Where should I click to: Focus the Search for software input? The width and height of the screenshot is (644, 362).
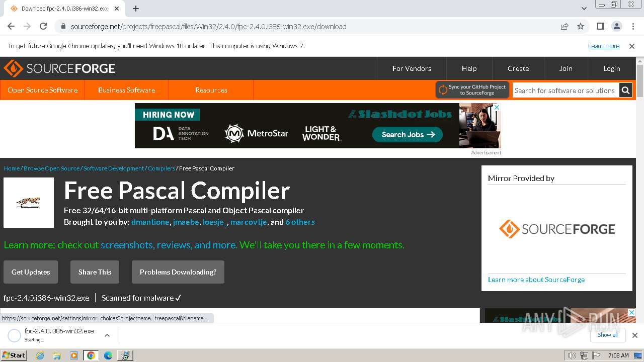(566, 90)
